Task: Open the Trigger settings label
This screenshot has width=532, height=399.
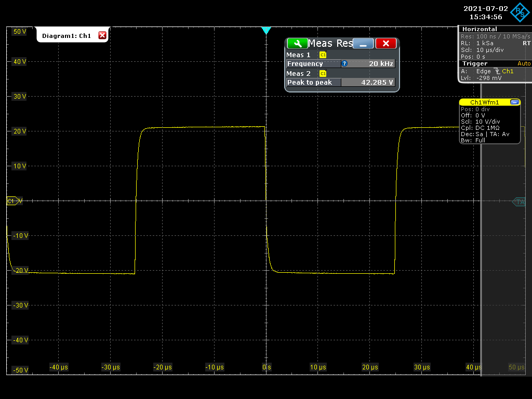Action: (475, 63)
